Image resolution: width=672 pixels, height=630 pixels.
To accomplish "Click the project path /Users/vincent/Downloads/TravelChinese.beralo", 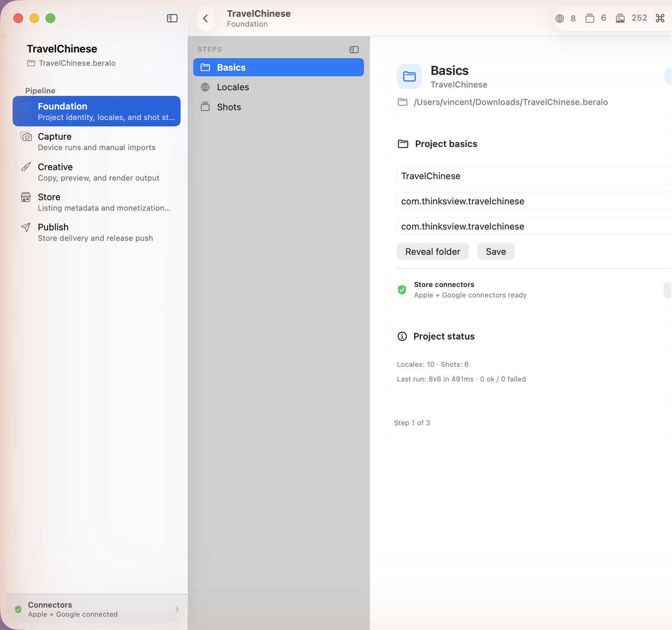I will pos(511,102).
